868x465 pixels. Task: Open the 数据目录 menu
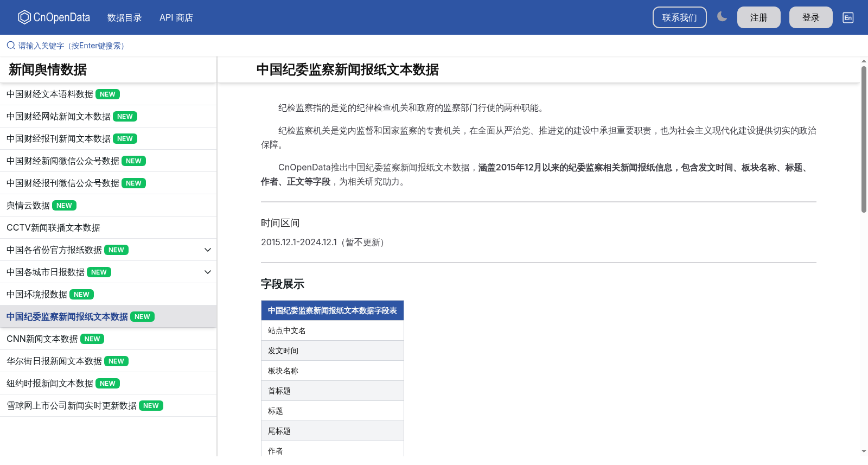click(x=125, y=17)
